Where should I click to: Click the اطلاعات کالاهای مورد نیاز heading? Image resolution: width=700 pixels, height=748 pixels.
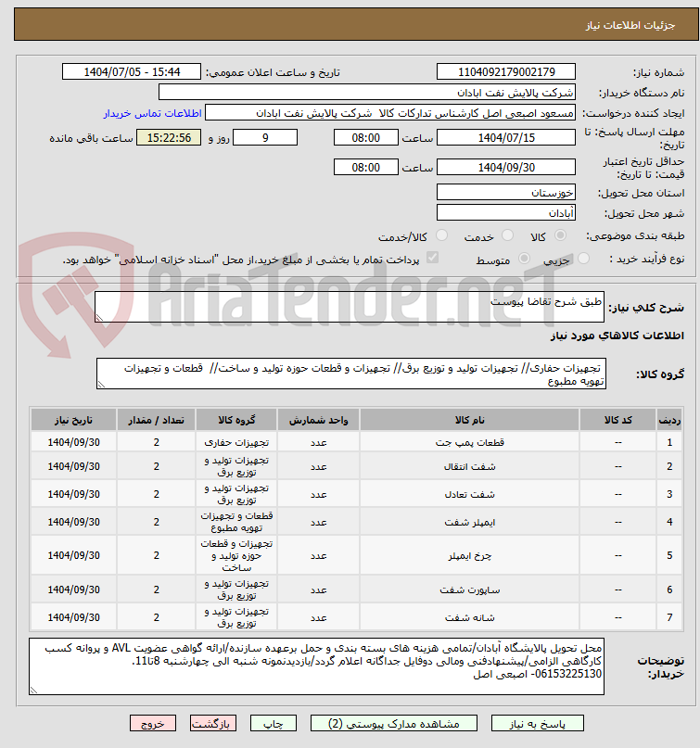617,336
